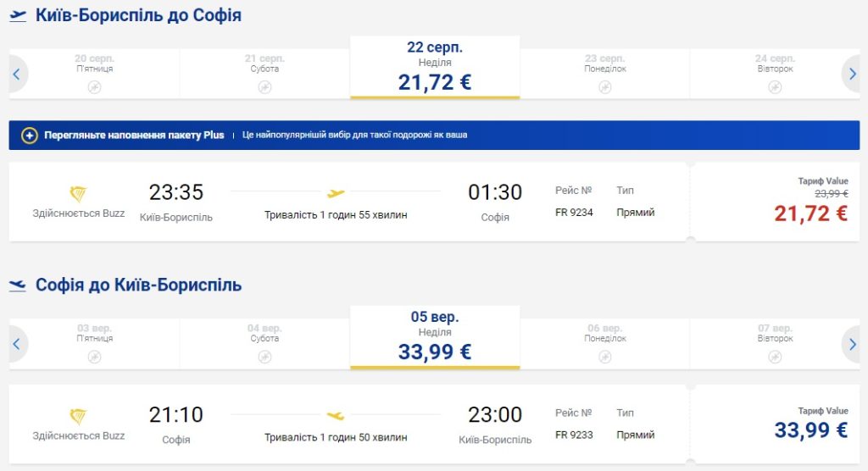Image resolution: width=868 pixels, height=471 pixels.
Task: Click the plus icon on the Plus banner
Action: (x=30, y=135)
